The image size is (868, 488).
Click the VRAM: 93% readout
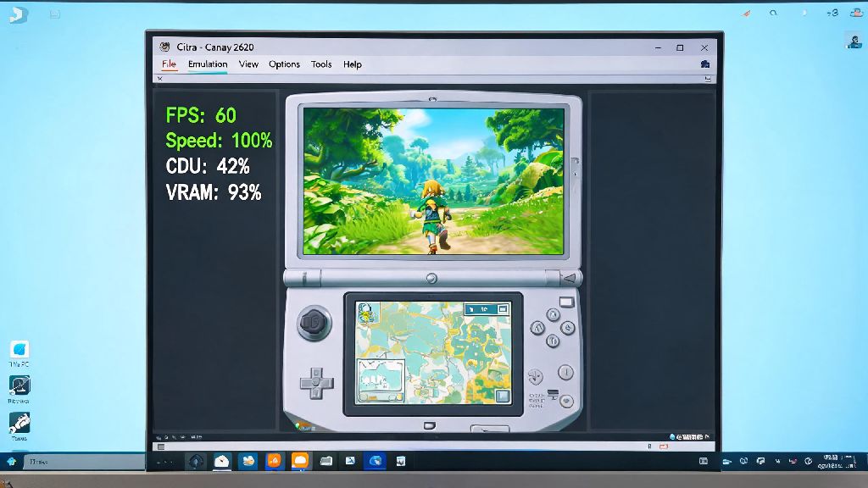[x=213, y=192]
